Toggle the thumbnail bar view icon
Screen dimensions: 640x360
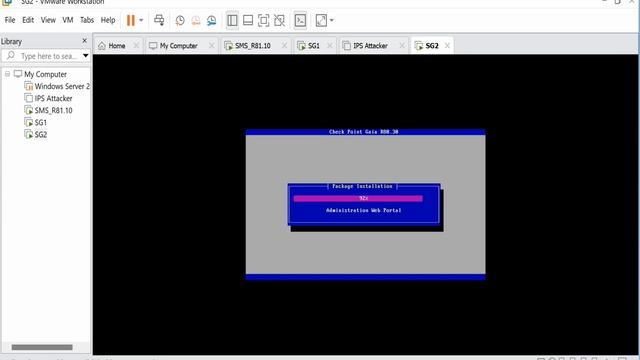coord(248,20)
